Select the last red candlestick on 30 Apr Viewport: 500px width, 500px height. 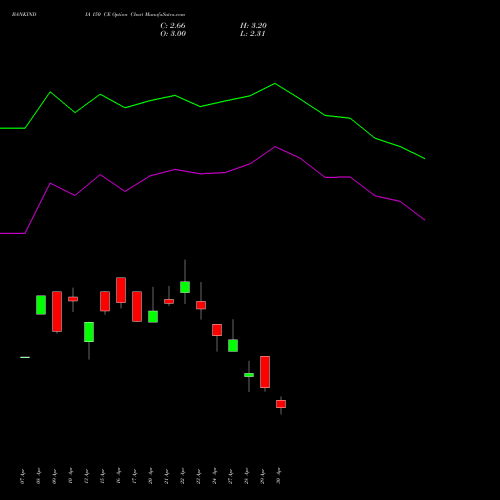281,404
